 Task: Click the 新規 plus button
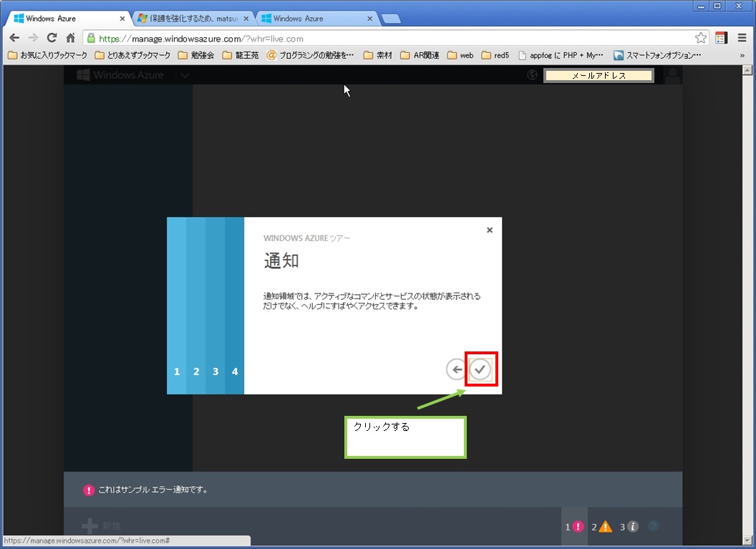[100, 526]
